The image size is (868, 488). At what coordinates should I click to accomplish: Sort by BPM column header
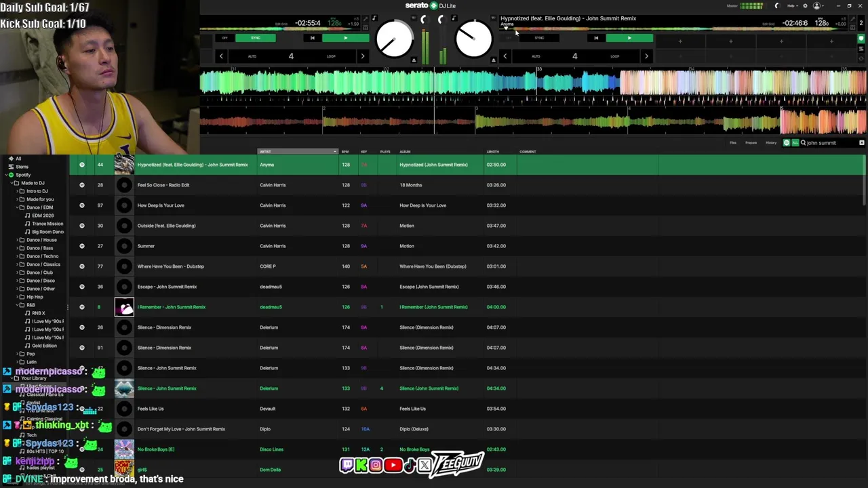click(x=345, y=152)
